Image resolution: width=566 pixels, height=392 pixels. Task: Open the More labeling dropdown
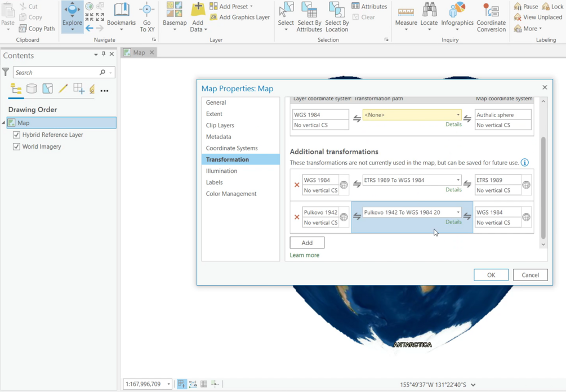point(528,29)
